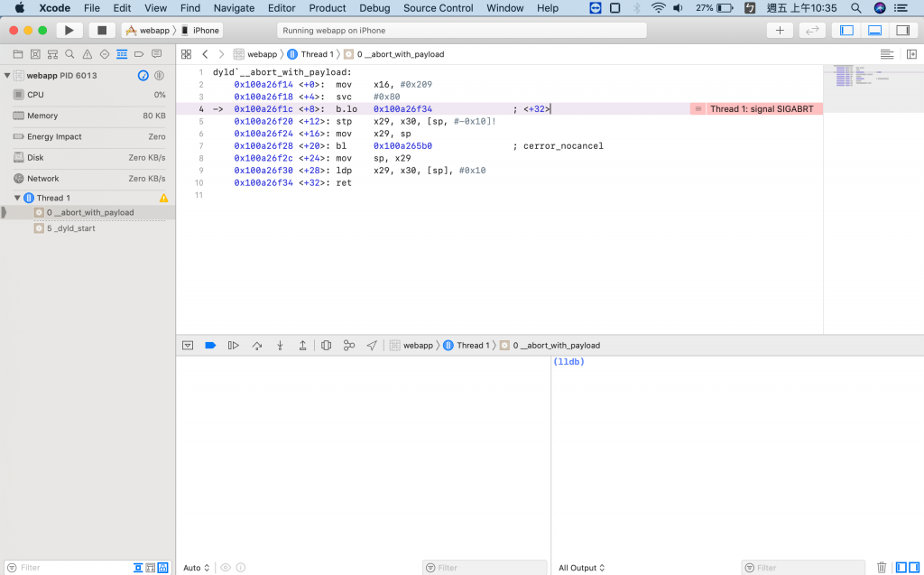This screenshot has width=924, height=575.
Task: Open the editor options lines icon
Action: point(887,54)
